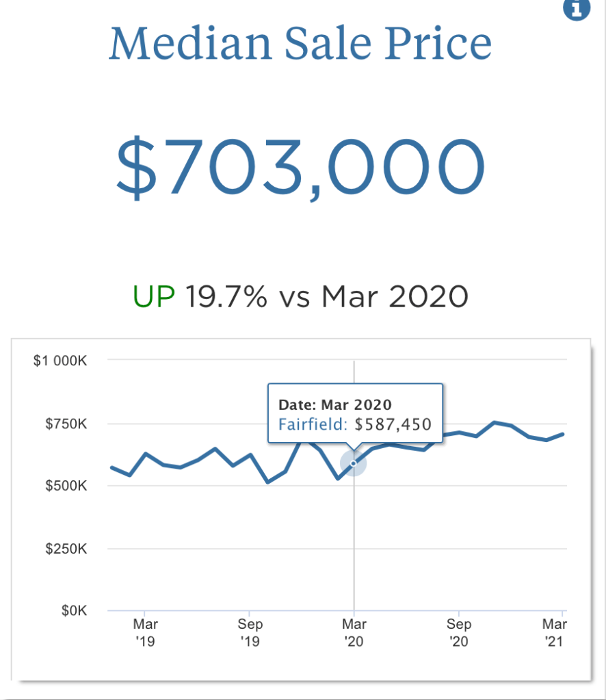This screenshot has width=606, height=700.
Task: Click the $500K y-axis label
Action: [x=66, y=487]
